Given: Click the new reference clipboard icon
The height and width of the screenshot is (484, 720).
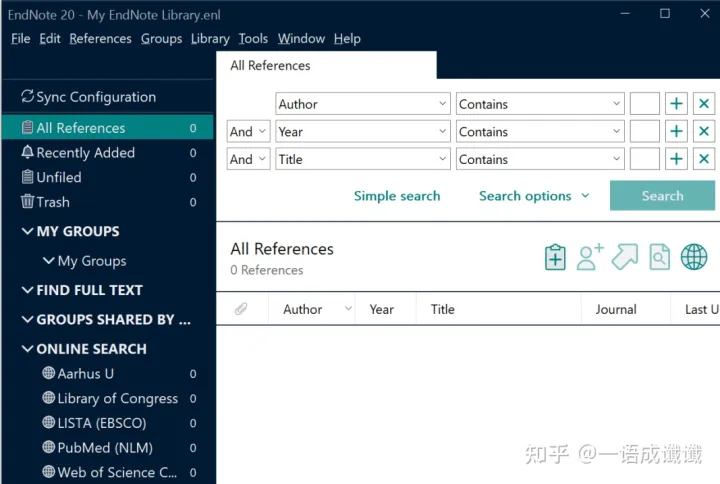Looking at the screenshot, I should pos(555,257).
